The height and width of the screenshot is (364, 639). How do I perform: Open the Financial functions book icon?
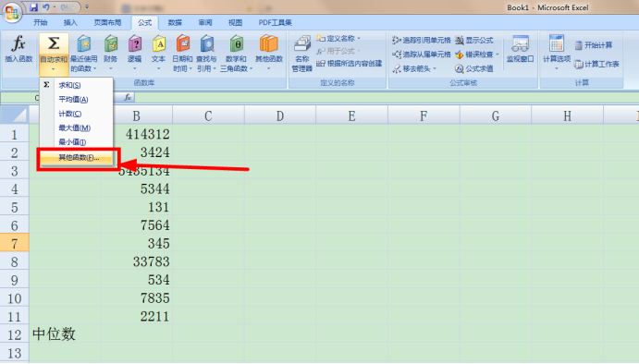[110, 43]
